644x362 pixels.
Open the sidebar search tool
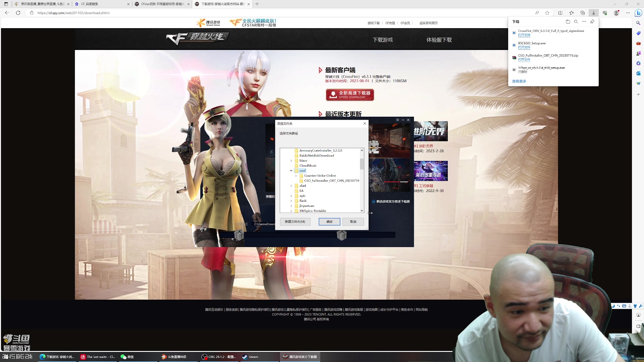click(x=638, y=23)
